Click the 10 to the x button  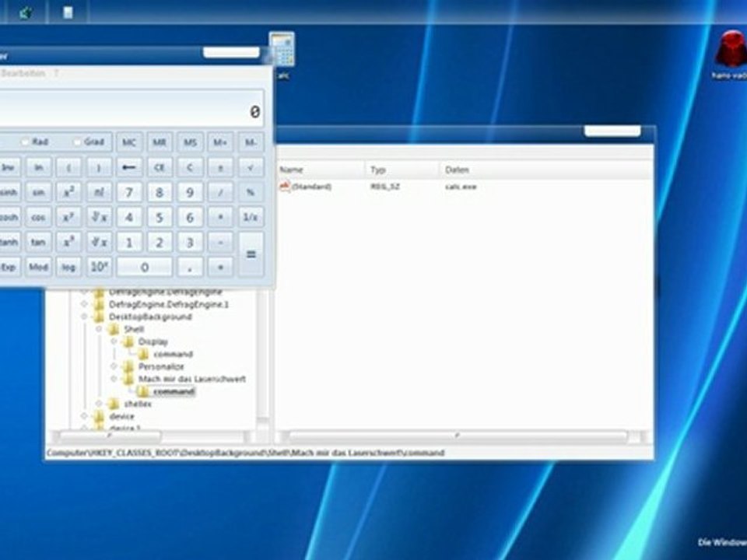[99, 267]
